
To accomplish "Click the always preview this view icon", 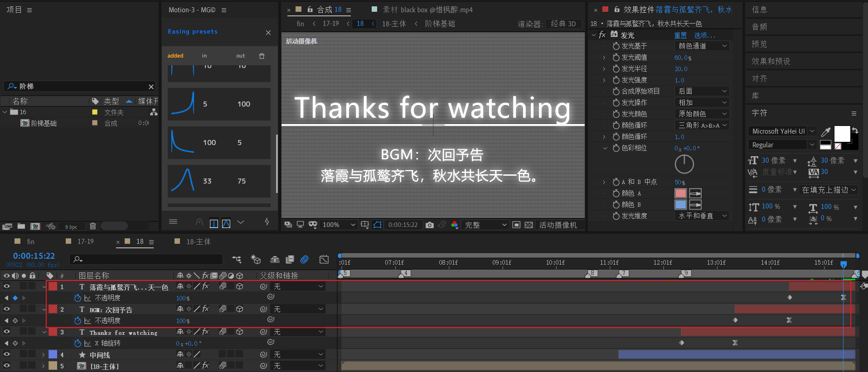I will tap(288, 225).
